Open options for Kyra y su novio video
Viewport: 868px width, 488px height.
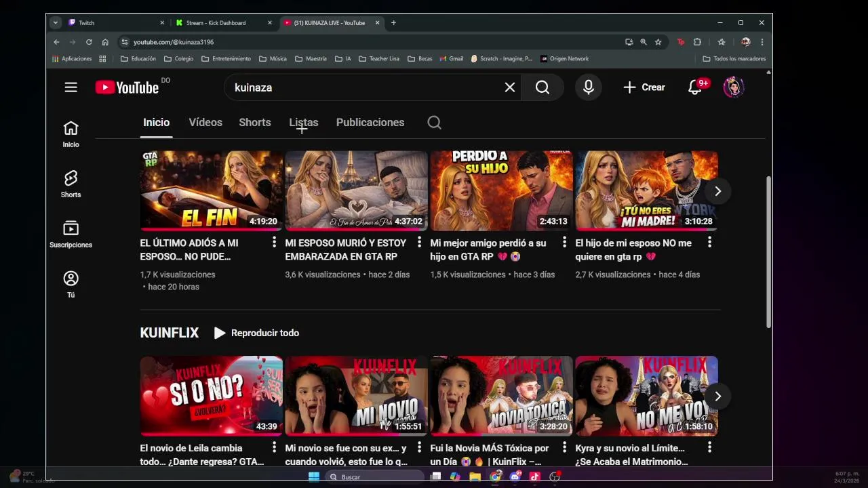pyautogui.click(x=709, y=447)
